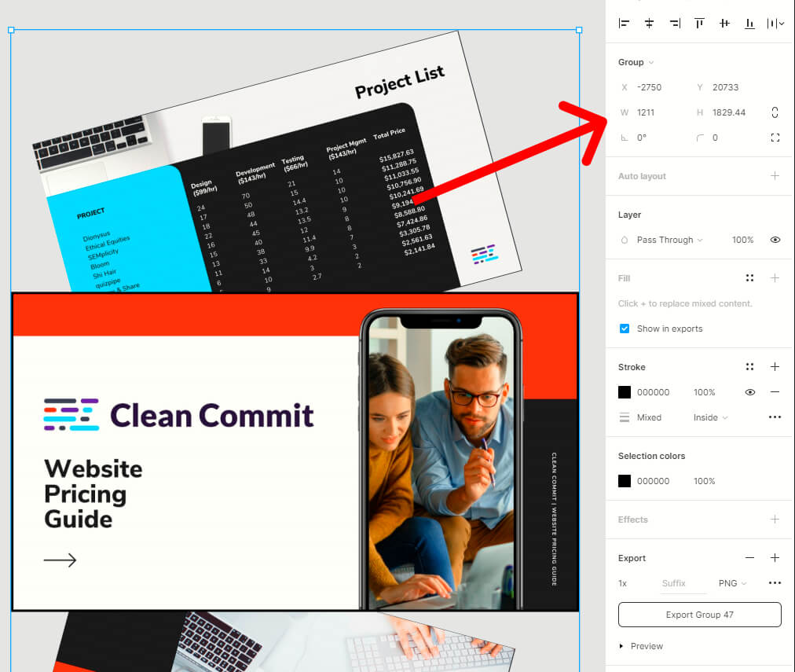
Task: Add an export setting with plus
Action: point(775,558)
